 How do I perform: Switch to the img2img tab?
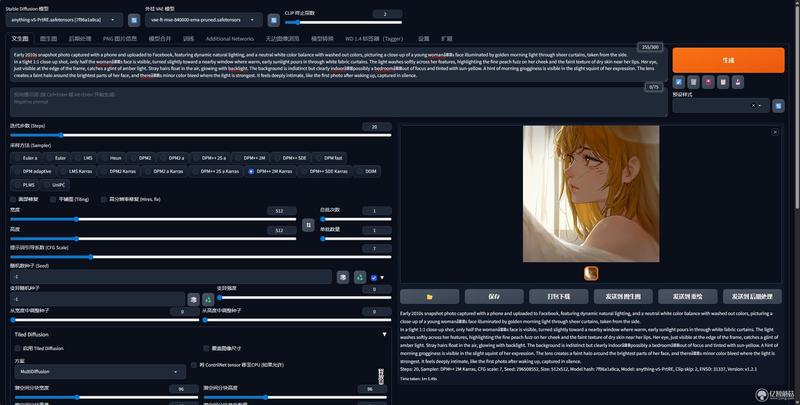coord(48,39)
